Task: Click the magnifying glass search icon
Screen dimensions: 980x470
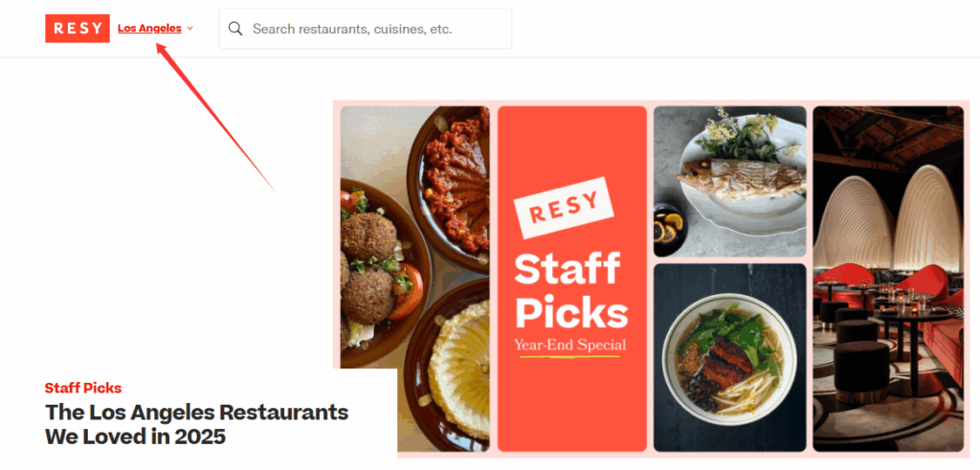Action: tap(235, 29)
